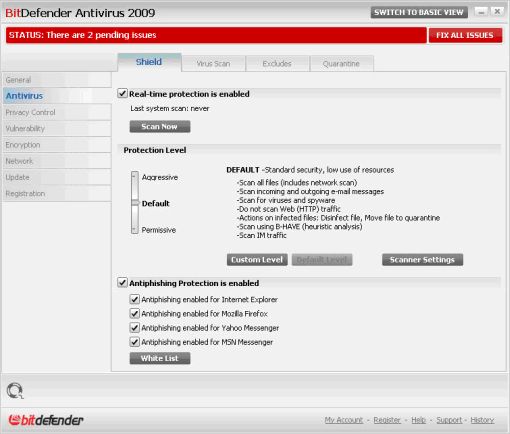Toggle Antiphishing for Yahoo Messenger
The height and width of the screenshot is (434, 510).
(x=134, y=328)
